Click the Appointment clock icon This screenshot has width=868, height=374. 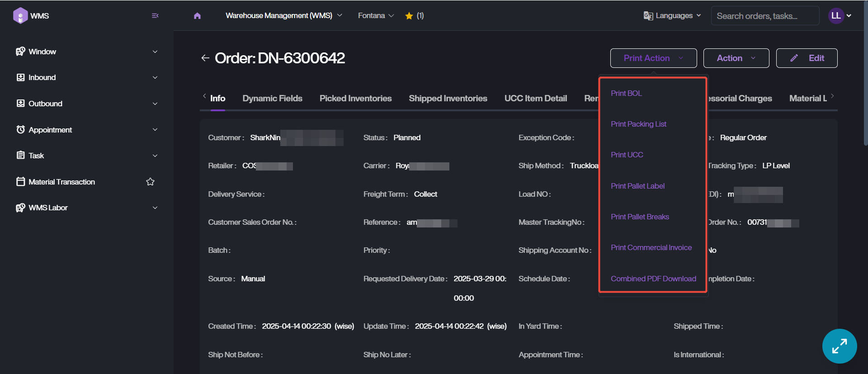(20, 130)
